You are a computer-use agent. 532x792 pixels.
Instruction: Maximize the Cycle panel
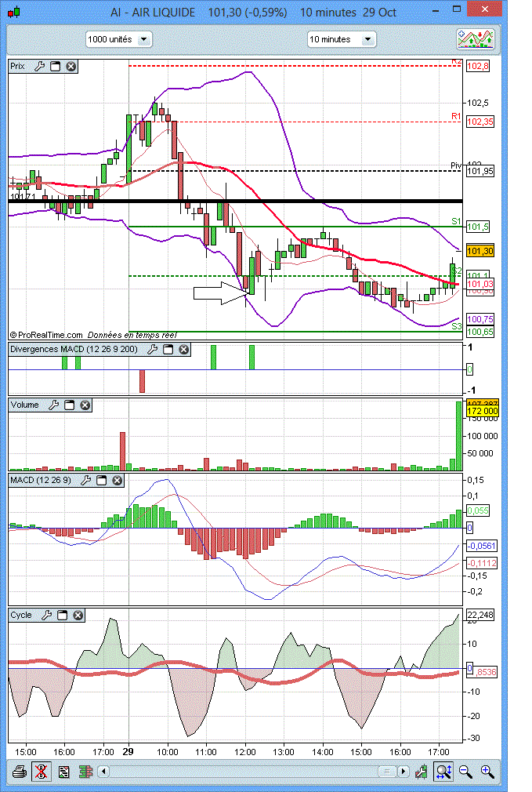pos(62,616)
